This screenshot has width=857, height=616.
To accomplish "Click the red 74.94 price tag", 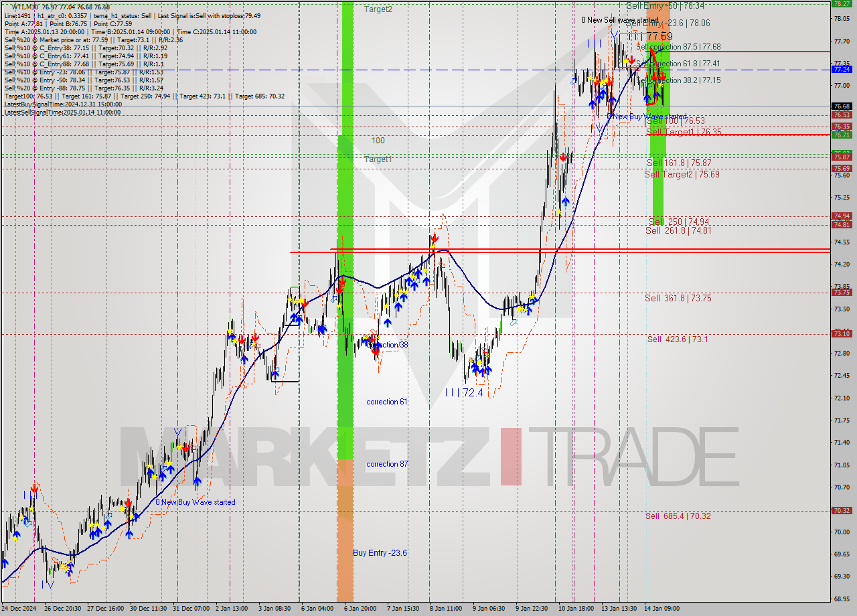I will [841, 216].
